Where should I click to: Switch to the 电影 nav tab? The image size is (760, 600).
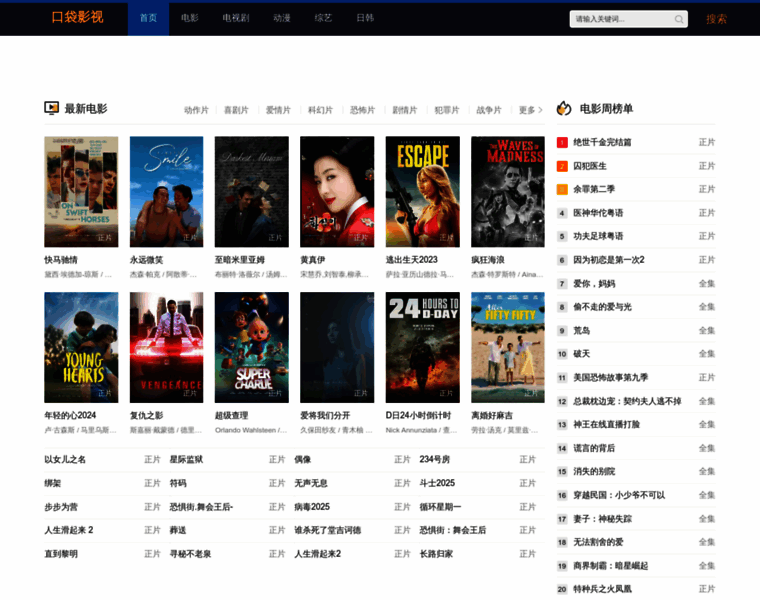190,18
